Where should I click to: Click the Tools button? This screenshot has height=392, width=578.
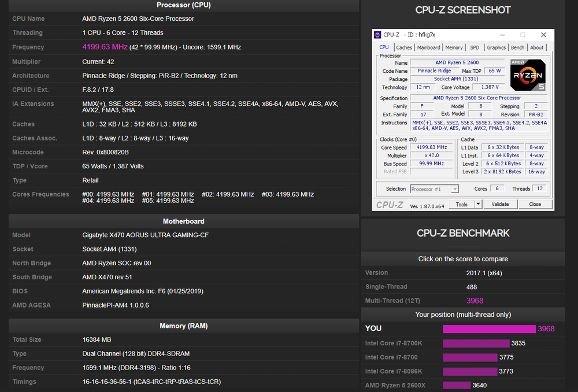461,204
